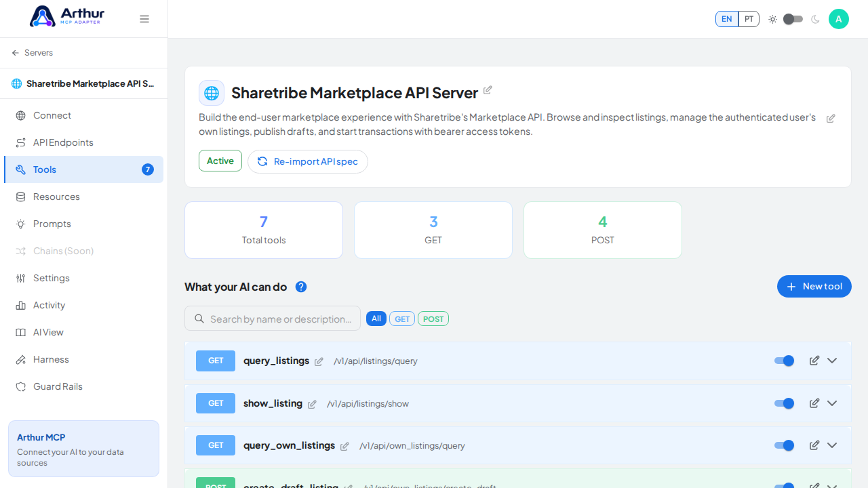Rename query_own_listings with inline pencil

pos(344,447)
